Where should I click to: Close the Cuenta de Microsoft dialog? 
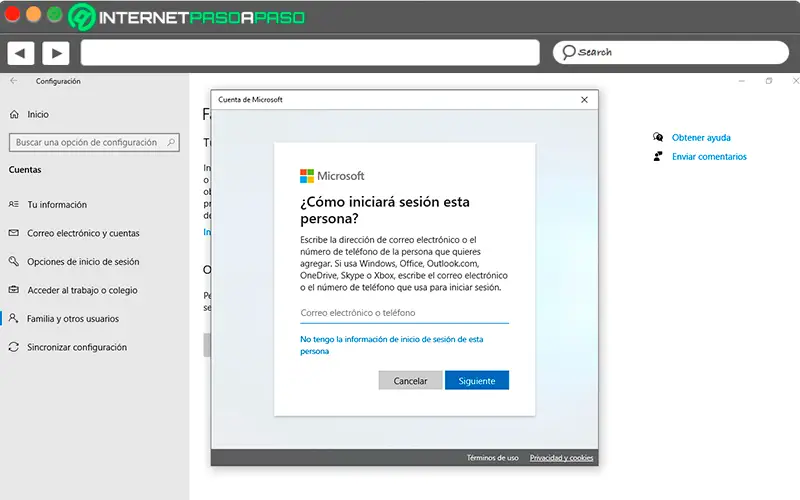coord(584,99)
